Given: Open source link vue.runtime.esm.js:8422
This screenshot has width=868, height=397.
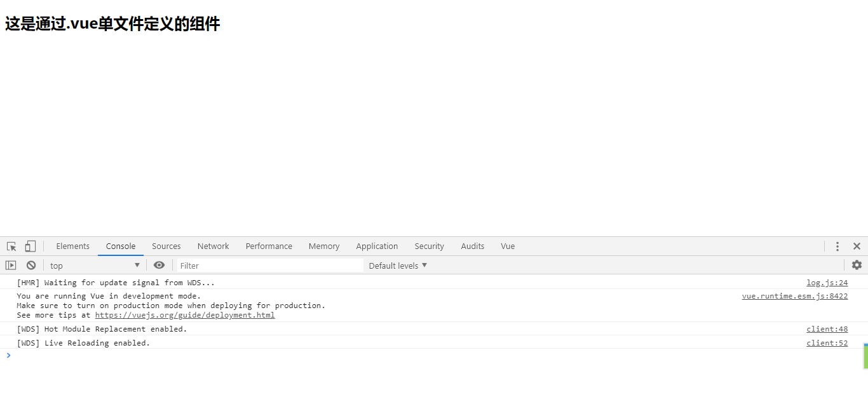Looking at the screenshot, I should [795, 296].
